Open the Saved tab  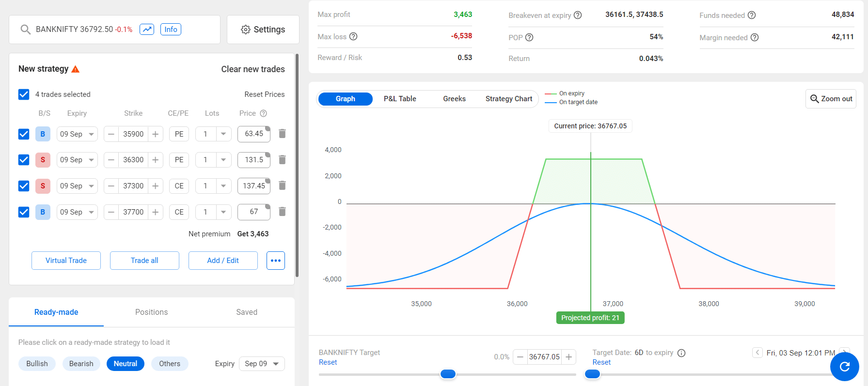pyautogui.click(x=247, y=312)
